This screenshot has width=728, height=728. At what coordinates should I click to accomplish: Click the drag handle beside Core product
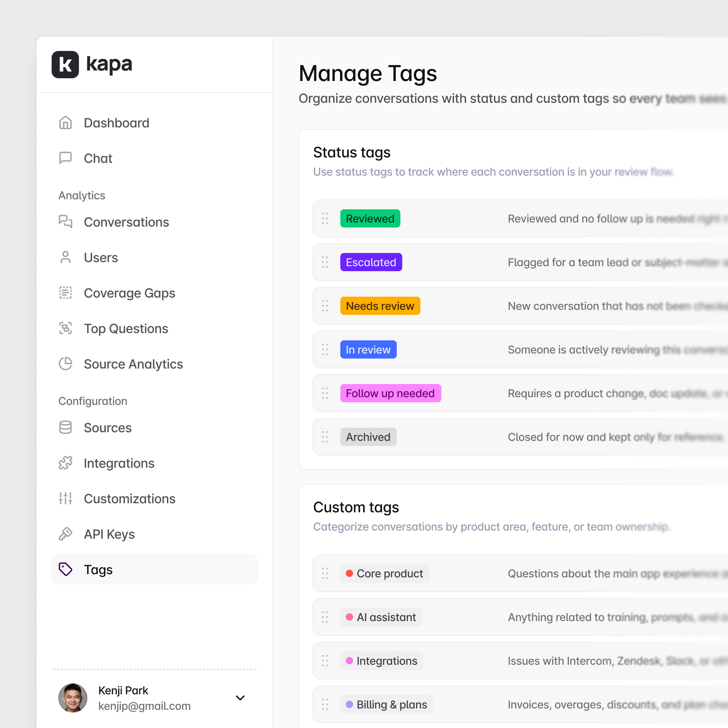(x=325, y=574)
